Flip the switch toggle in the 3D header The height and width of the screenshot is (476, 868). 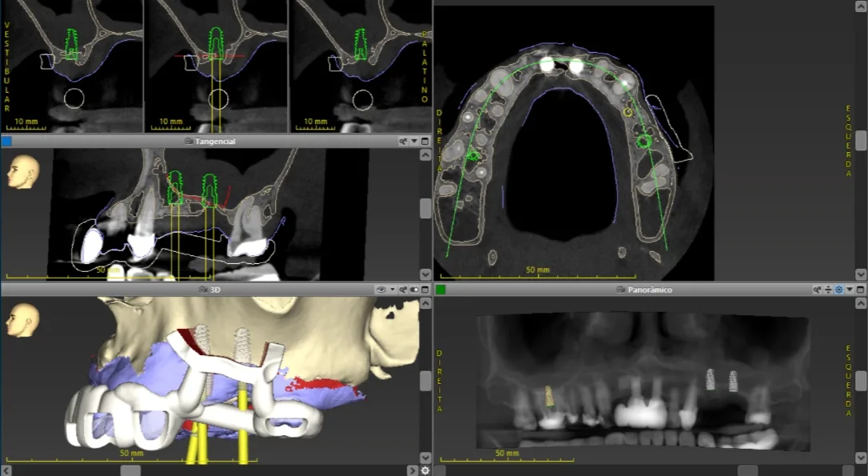point(414,290)
